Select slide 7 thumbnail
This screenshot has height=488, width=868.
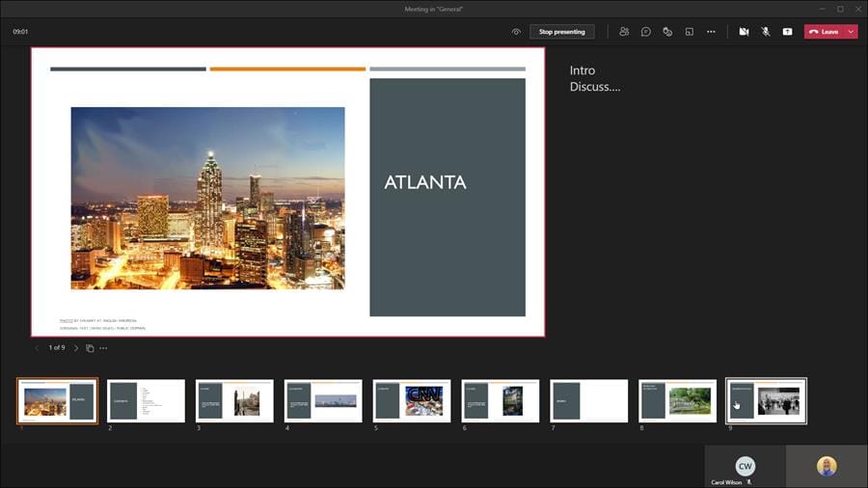point(589,401)
